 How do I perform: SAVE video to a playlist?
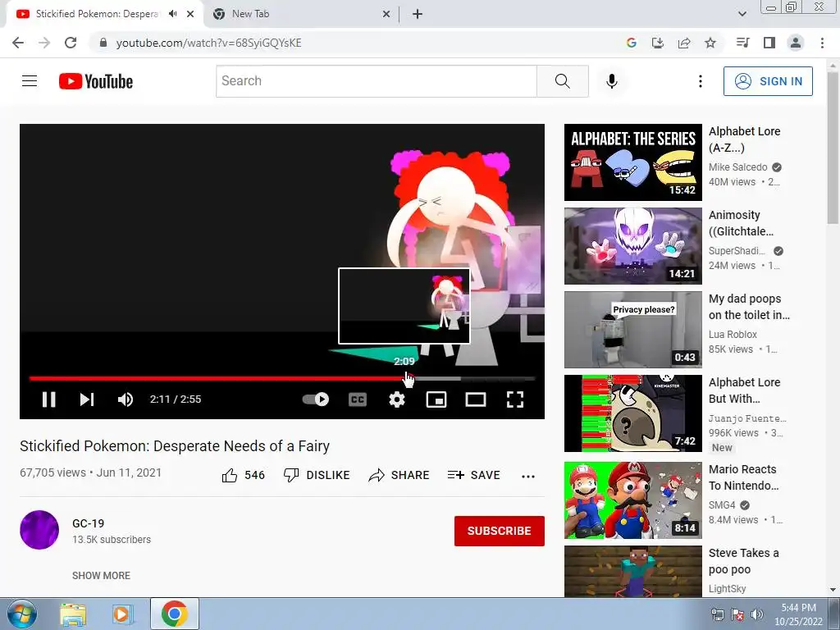[x=473, y=475]
